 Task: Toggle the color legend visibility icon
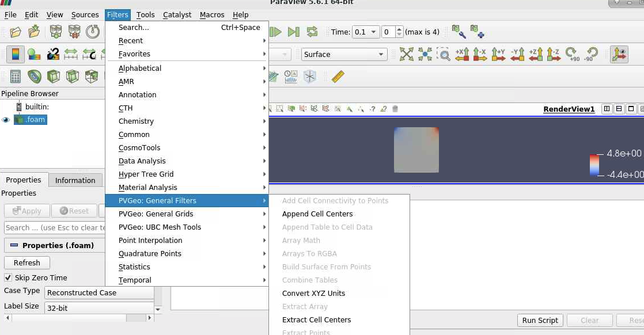(15, 54)
